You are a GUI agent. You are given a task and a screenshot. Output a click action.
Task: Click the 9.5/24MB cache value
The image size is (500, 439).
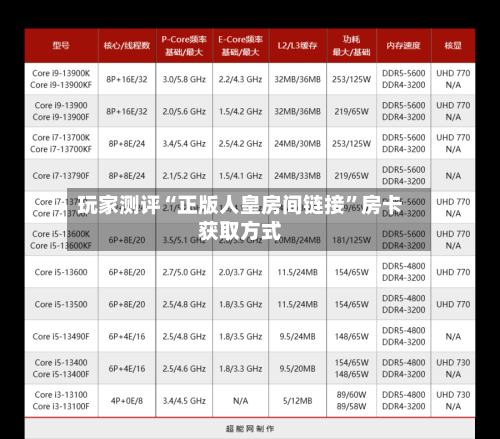(x=297, y=336)
